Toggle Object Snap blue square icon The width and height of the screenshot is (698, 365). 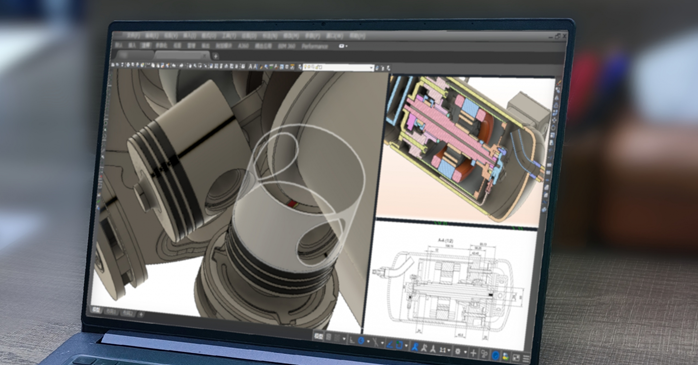point(399,345)
